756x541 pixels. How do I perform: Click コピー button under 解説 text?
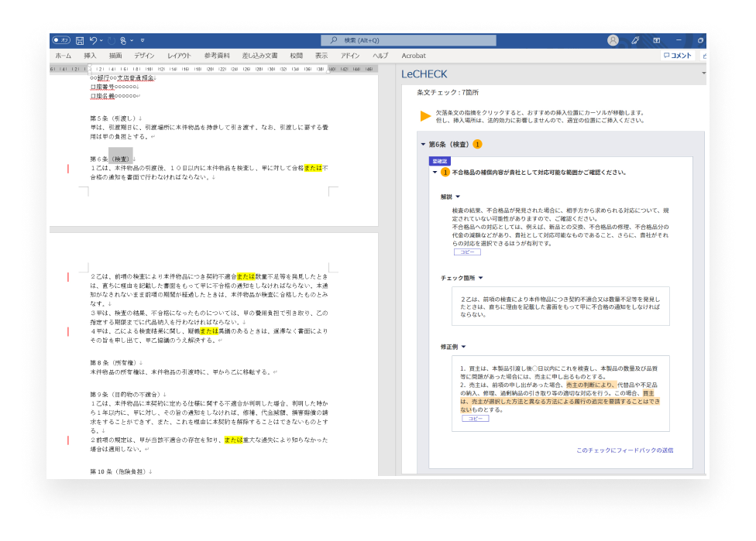click(x=467, y=252)
